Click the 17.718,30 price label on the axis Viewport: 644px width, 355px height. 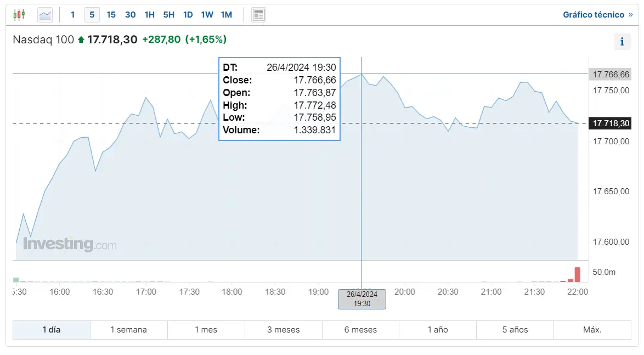(x=610, y=123)
